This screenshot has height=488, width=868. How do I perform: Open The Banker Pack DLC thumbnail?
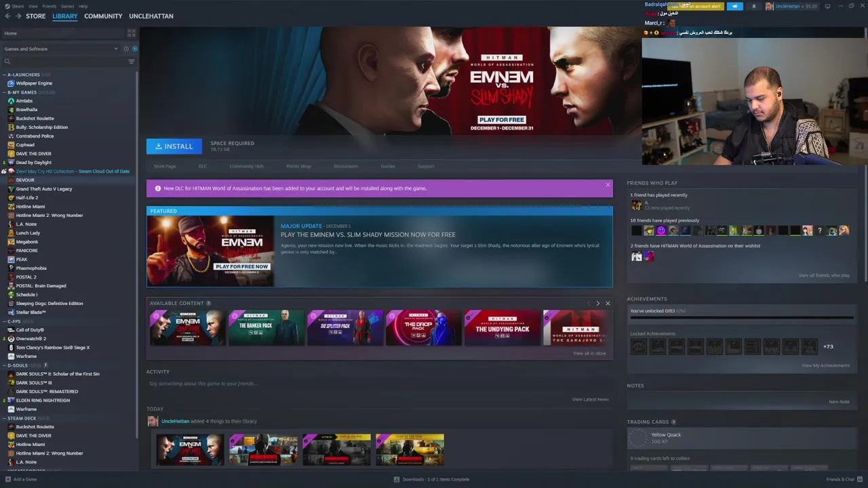(x=267, y=327)
